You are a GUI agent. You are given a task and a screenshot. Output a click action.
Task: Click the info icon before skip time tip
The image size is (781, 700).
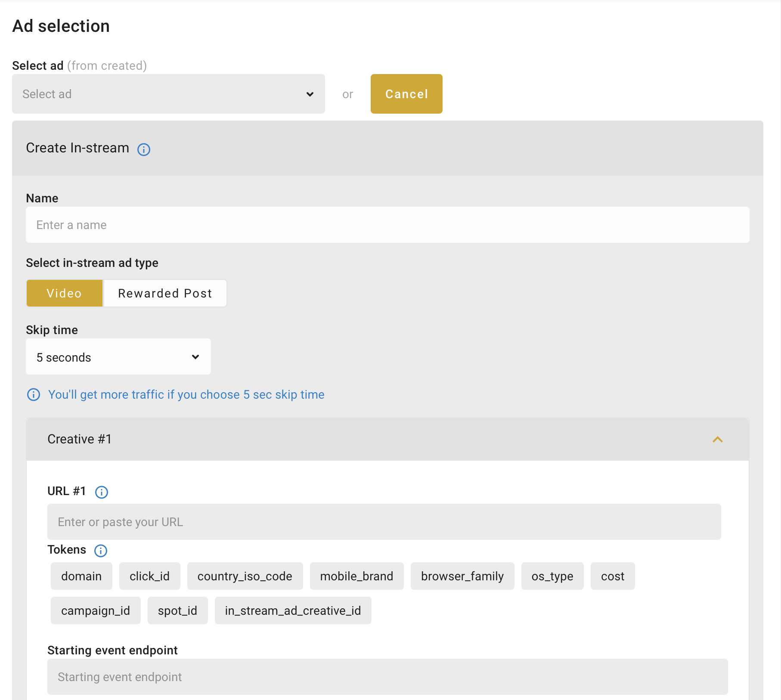pyautogui.click(x=34, y=395)
